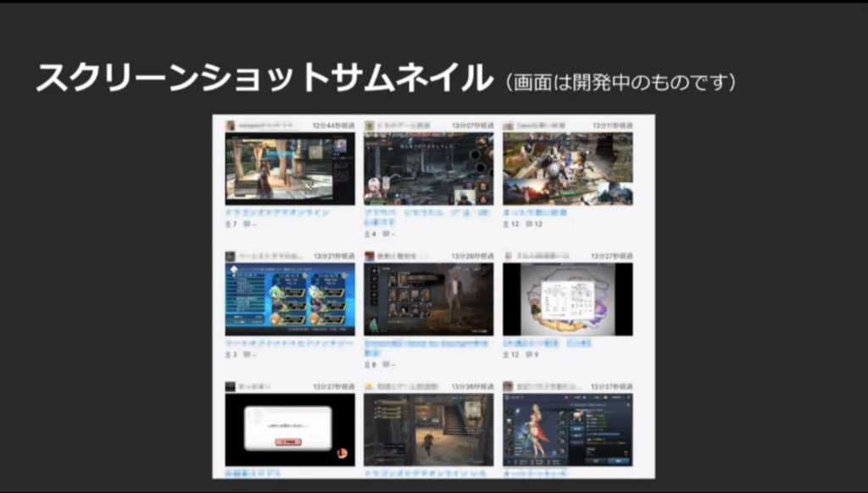Click the avatar in the 13分37秒経過 row
Screen dimensions: 868x493
(509, 387)
